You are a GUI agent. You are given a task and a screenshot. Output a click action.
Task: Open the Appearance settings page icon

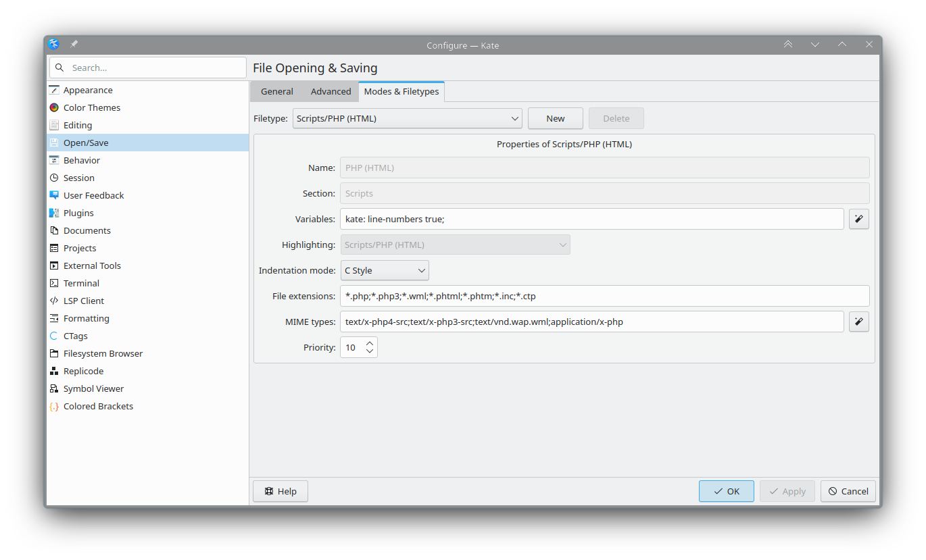point(54,90)
